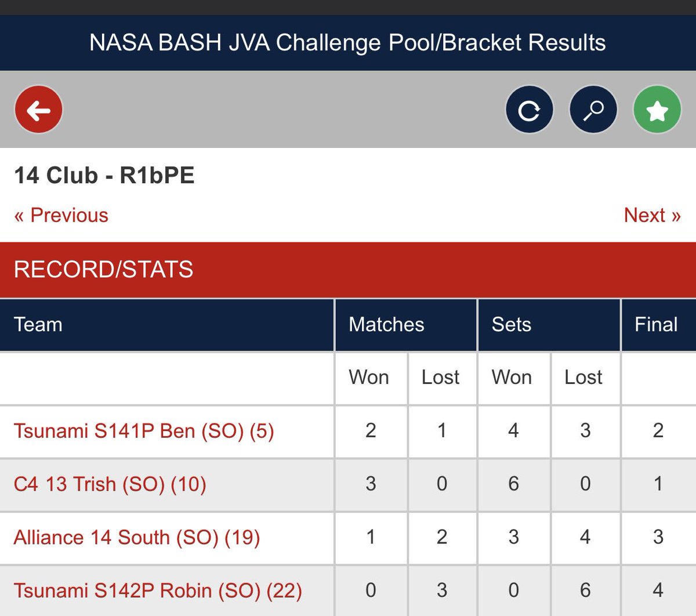Click NASA BASH JVA Challenge page title
Screen dimensions: 696x616
[348, 43]
